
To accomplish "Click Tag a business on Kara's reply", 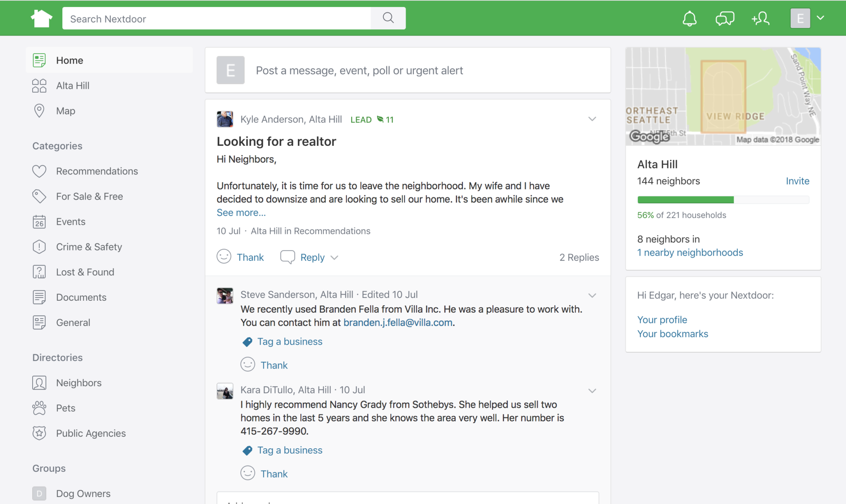I will (290, 450).
